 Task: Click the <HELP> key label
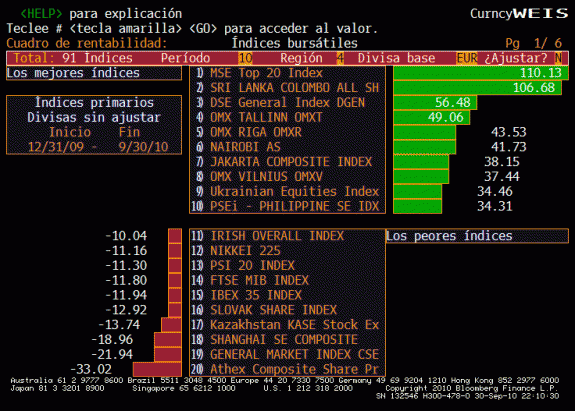(x=41, y=14)
